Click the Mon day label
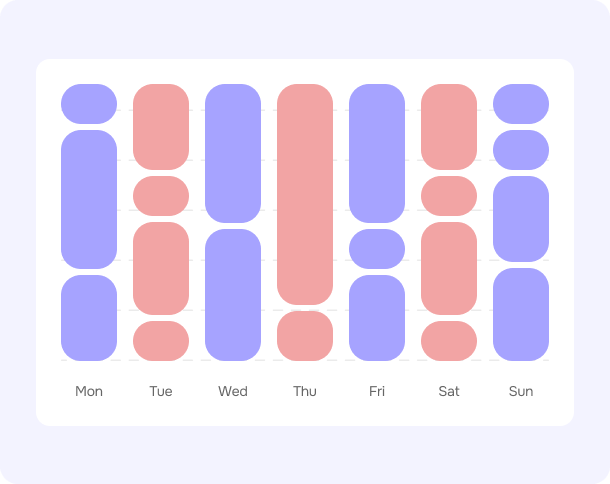Screen dimensions: 610x484 point(89,391)
